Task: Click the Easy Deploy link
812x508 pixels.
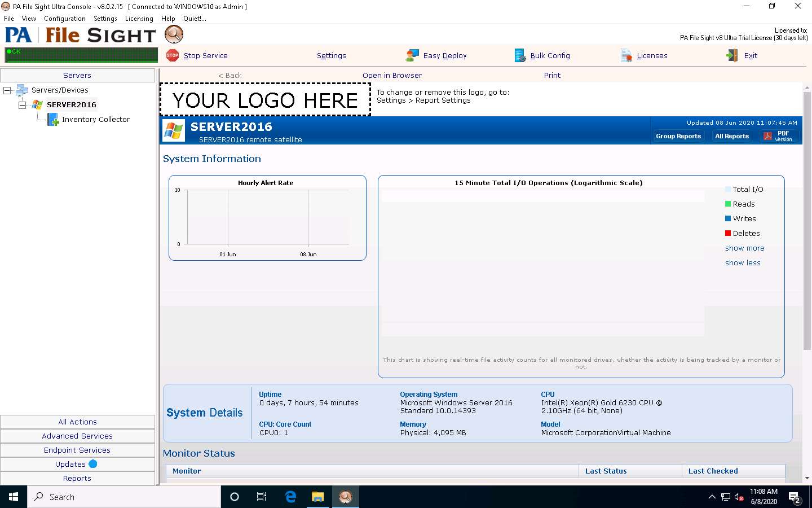Action: pos(445,56)
